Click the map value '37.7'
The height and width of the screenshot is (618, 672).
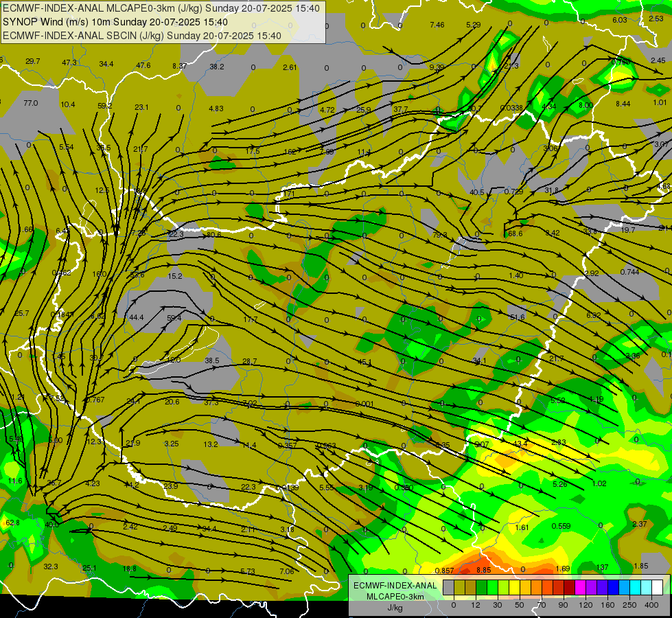coord(401,109)
